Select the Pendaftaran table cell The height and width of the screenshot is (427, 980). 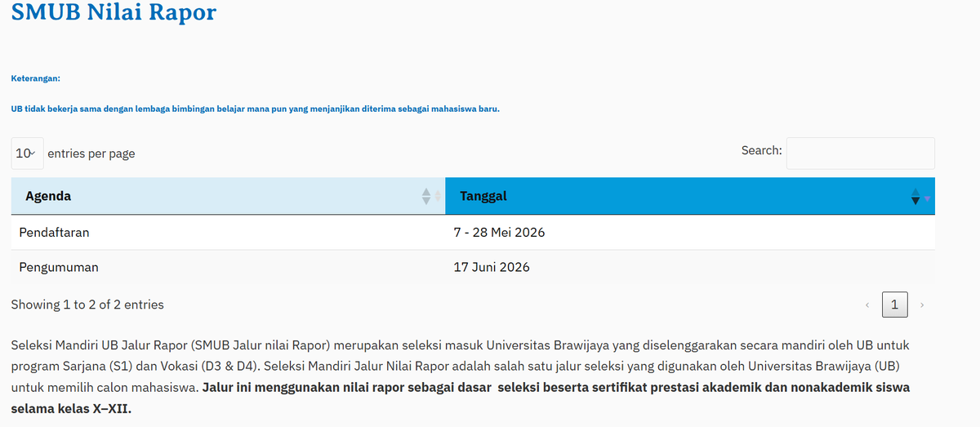228,232
